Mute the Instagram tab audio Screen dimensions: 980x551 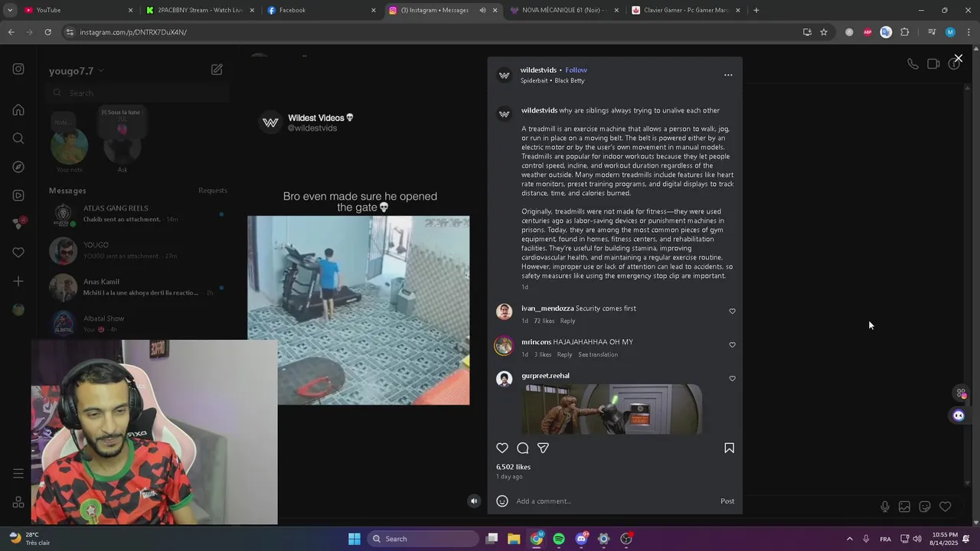tap(482, 10)
